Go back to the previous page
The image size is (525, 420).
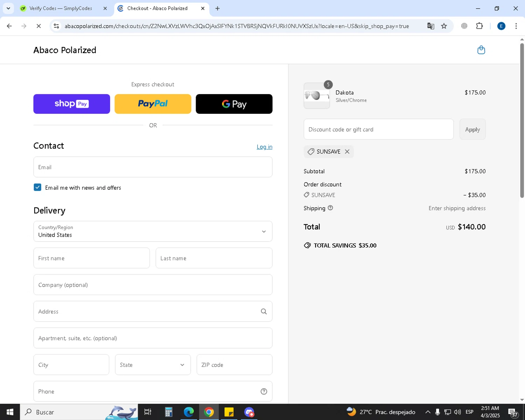point(9,26)
